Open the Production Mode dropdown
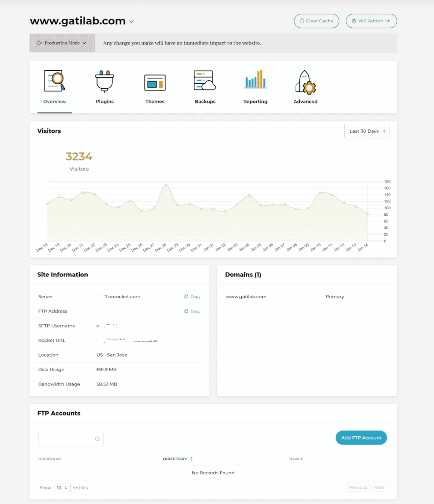 click(x=62, y=43)
